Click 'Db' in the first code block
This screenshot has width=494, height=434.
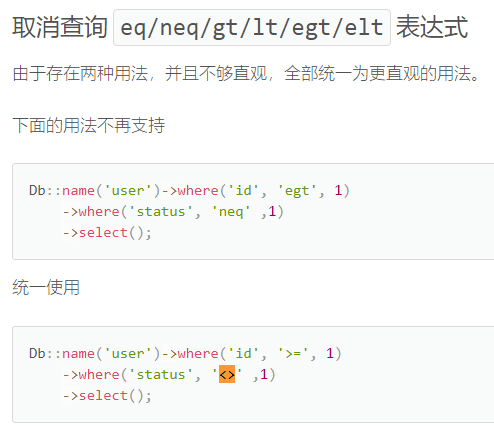pos(37,191)
